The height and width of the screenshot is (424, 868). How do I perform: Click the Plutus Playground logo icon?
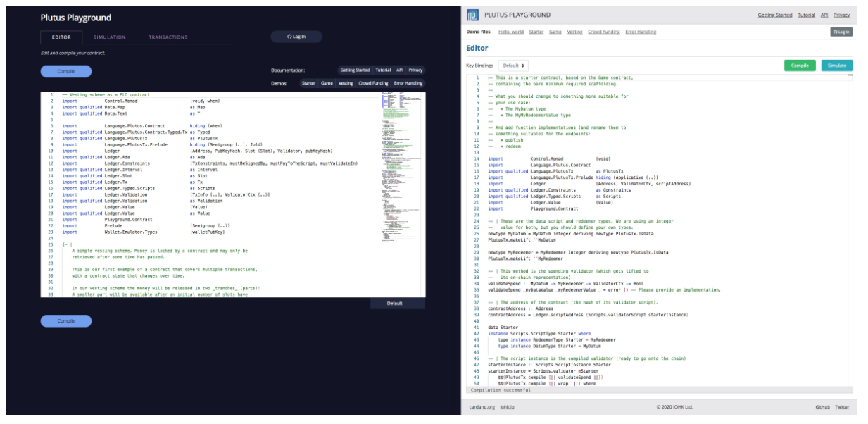point(473,15)
